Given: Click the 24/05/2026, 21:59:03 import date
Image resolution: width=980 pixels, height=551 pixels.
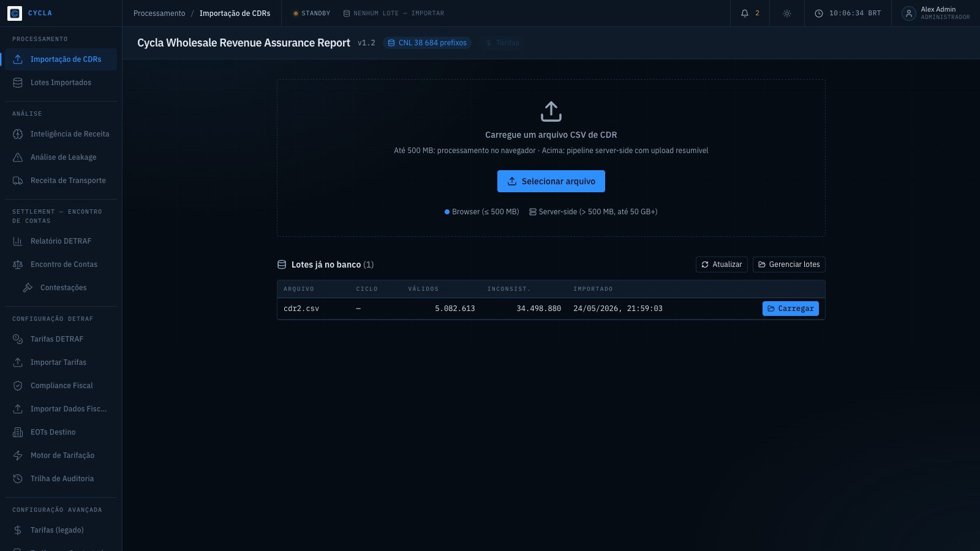Looking at the screenshot, I should (x=618, y=309).
